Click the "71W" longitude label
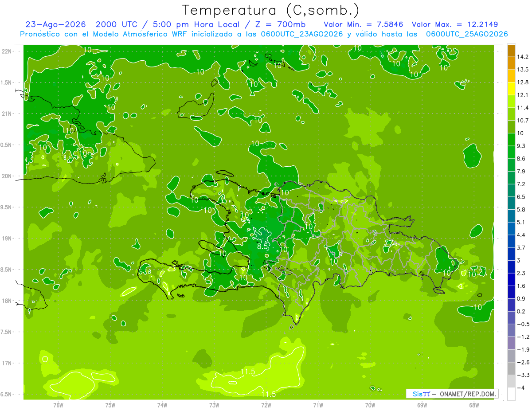Screen dimensions: 532x411 click(x=318, y=405)
